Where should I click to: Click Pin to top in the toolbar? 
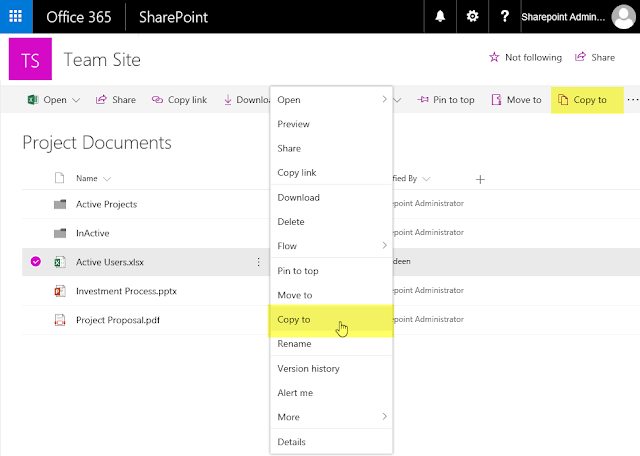tap(446, 100)
